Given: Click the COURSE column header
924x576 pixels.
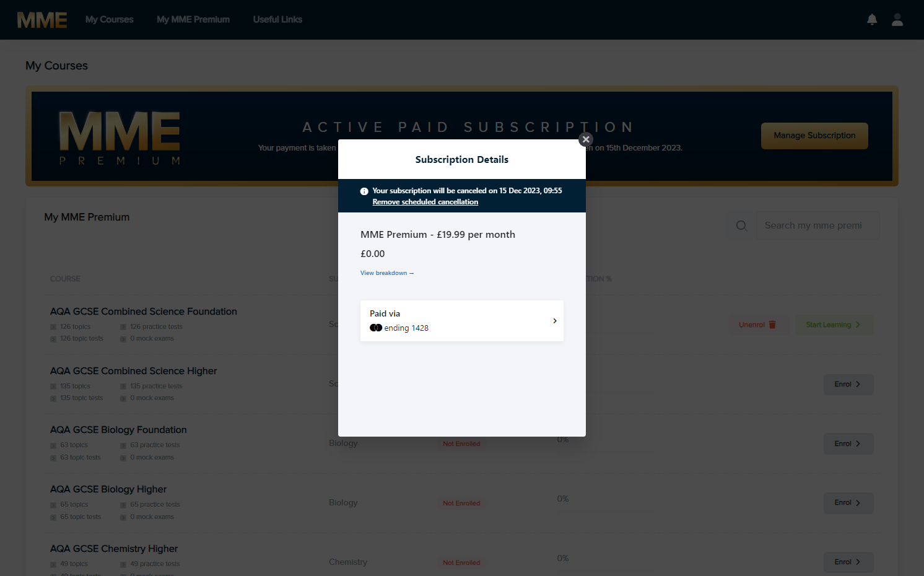Looking at the screenshot, I should (x=65, y=279).
